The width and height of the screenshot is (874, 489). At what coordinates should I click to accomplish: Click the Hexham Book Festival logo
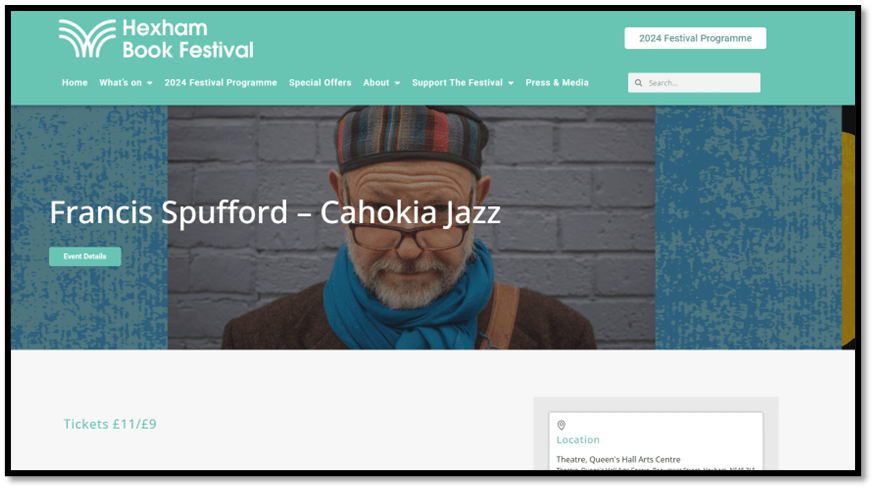(x=156, y=39)
